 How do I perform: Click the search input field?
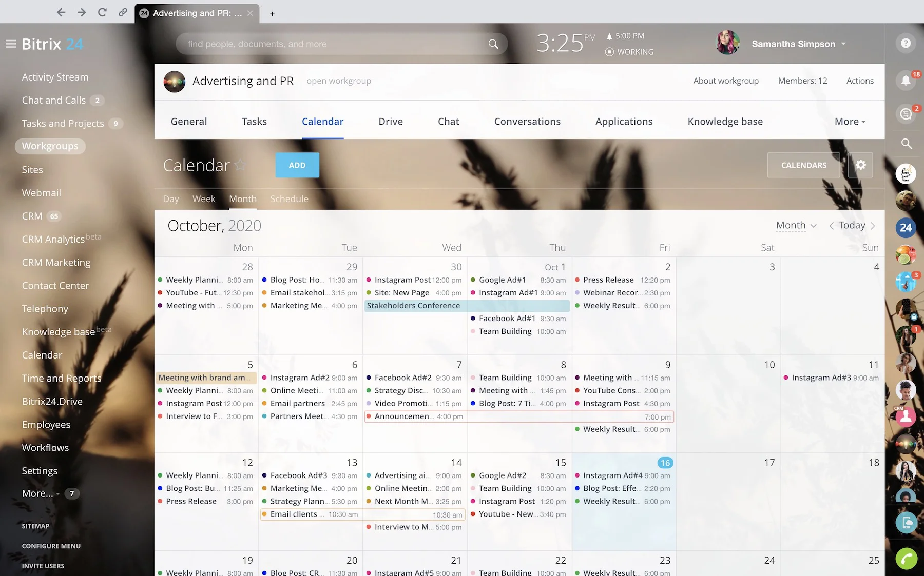tap(334, 44)
